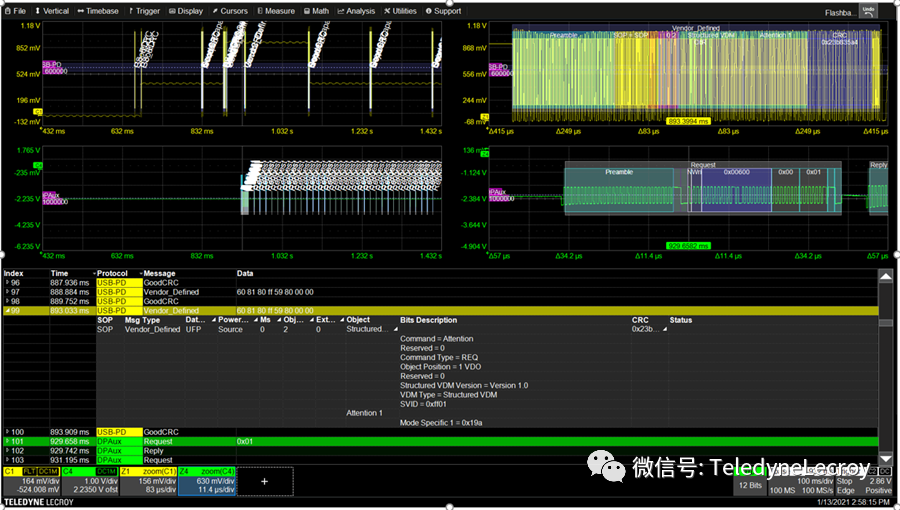Open the Support menu
Viewport: 900px width, 510px height.
coord(444,11)
